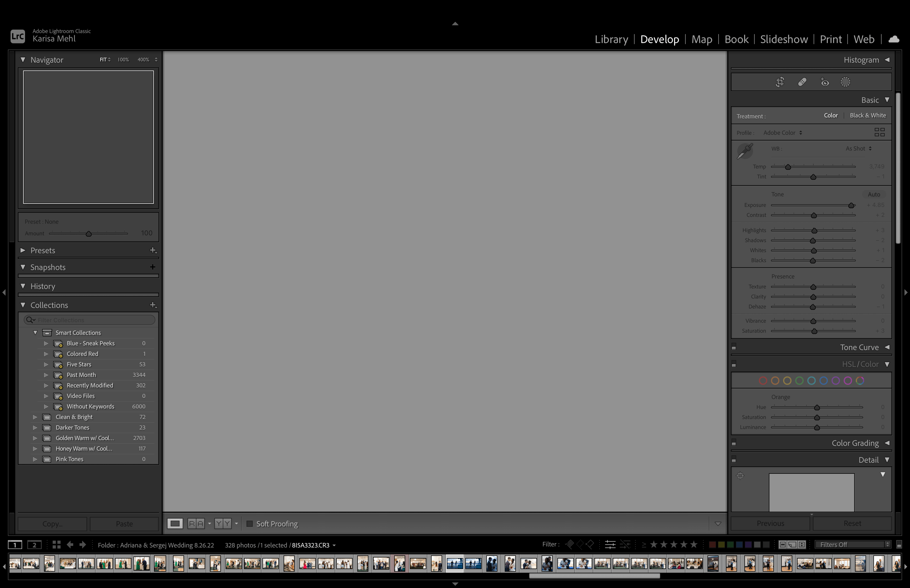The width and height of the screenshot is (910, 588).
Task: Open the WB As Shot dropdown
Action: [x=858, y=148]
